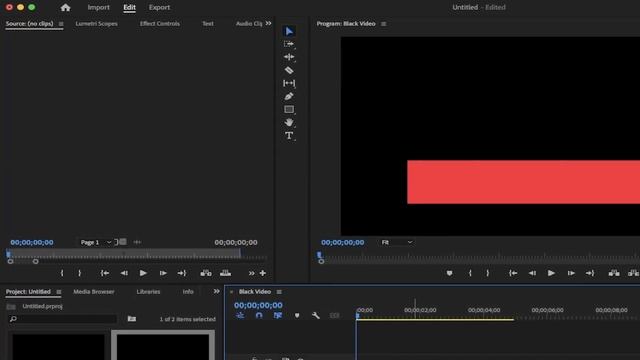
Task: Click Drag Video Only icon in Source monitor
Action: pos(122,242)
